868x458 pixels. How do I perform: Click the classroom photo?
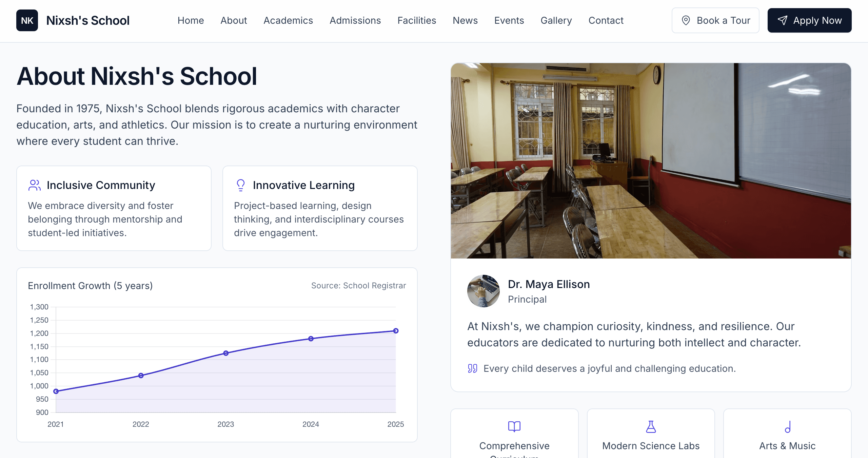pyautogui.click(x=651, y=160)
